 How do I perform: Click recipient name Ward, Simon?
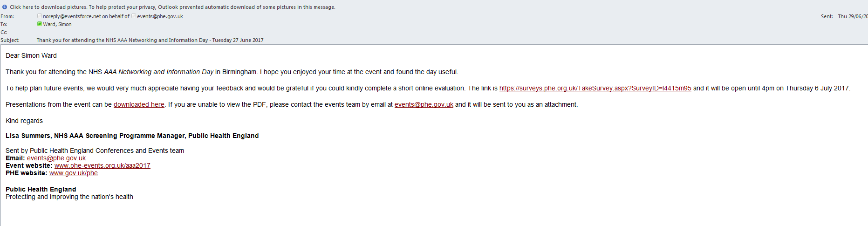[57, 24]
